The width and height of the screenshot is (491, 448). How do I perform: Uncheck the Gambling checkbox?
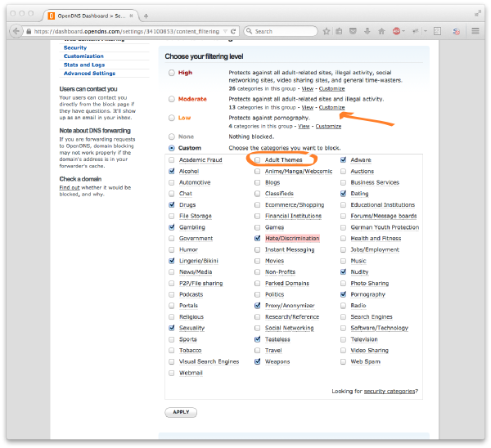(x=172, y=227)
